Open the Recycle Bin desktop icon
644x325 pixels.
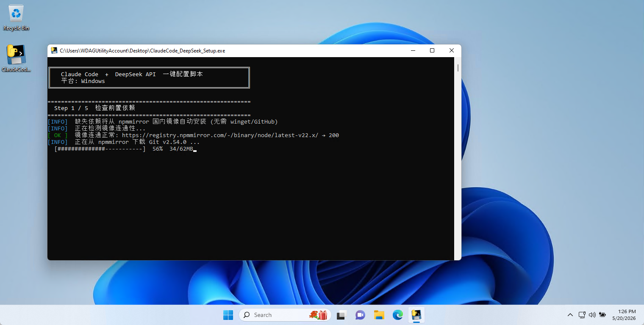point(16,17)
